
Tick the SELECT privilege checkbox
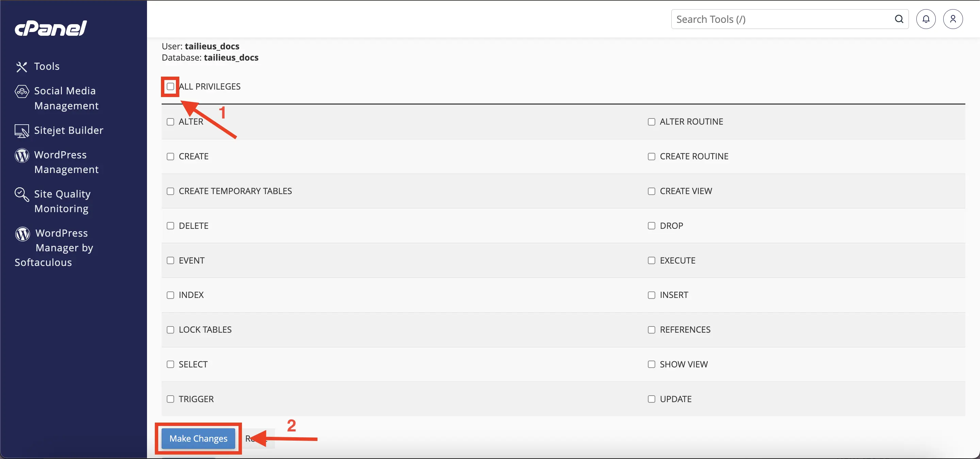tap(170, 364)
